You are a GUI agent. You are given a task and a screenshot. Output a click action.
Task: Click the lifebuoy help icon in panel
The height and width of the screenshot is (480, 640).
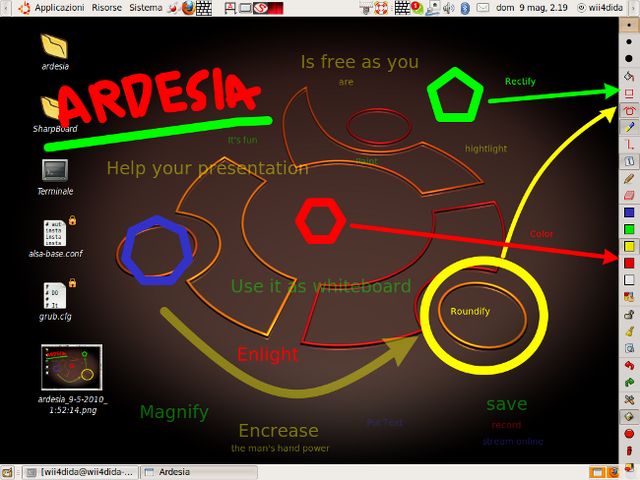click(381, 8)
